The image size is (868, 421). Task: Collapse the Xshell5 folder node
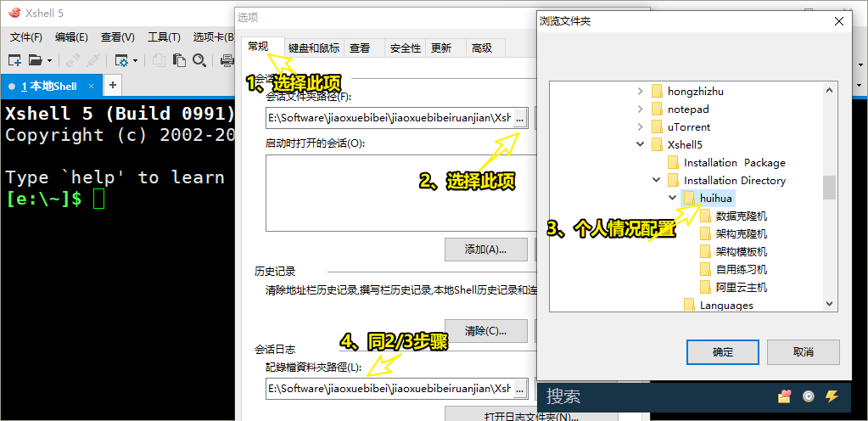[641, 144]
